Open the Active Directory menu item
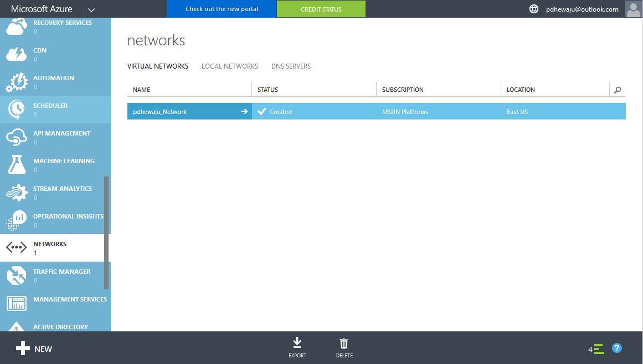This screenshot has width=643, height=364. point(55,324)
